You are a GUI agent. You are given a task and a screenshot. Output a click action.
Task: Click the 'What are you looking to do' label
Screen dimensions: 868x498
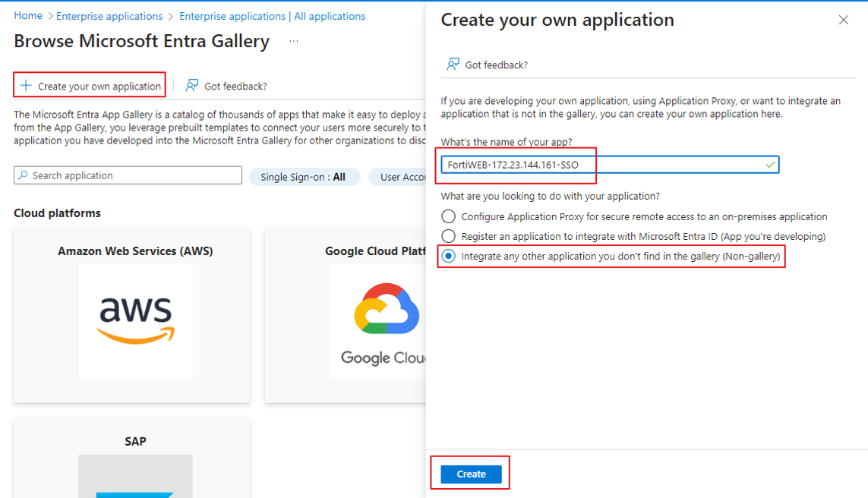pos(551,196)
